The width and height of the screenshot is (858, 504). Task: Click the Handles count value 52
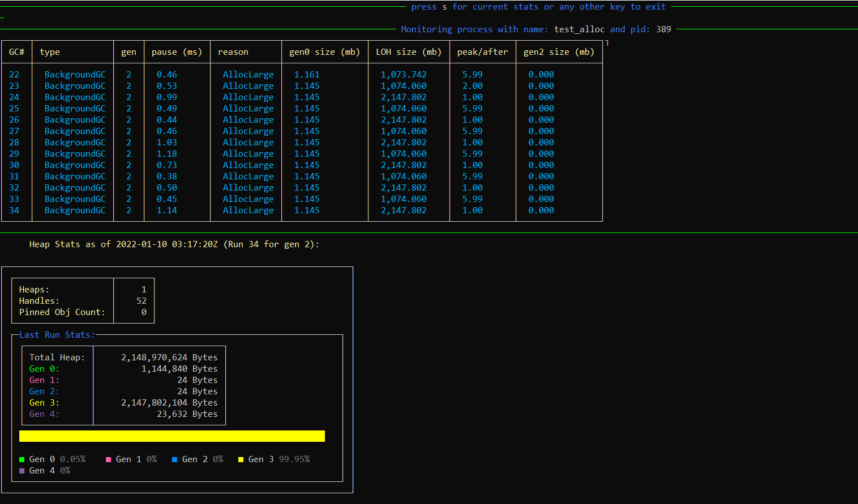(x=141, y=301)
